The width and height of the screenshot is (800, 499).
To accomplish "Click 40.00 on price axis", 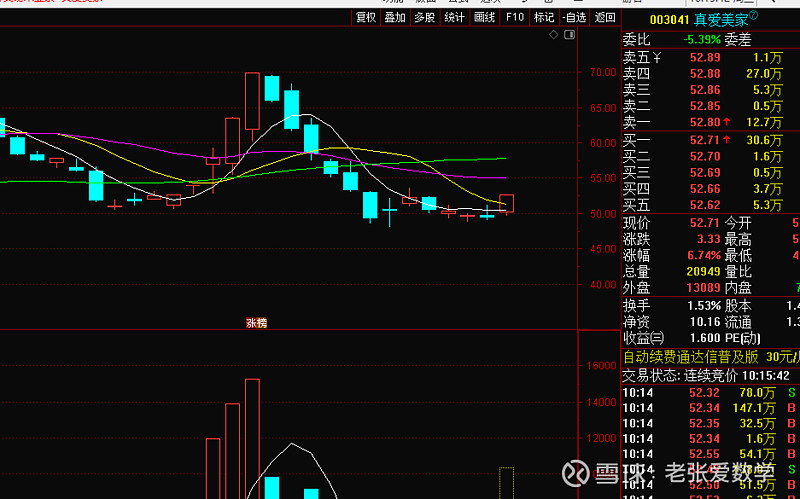I will (604, 285).
